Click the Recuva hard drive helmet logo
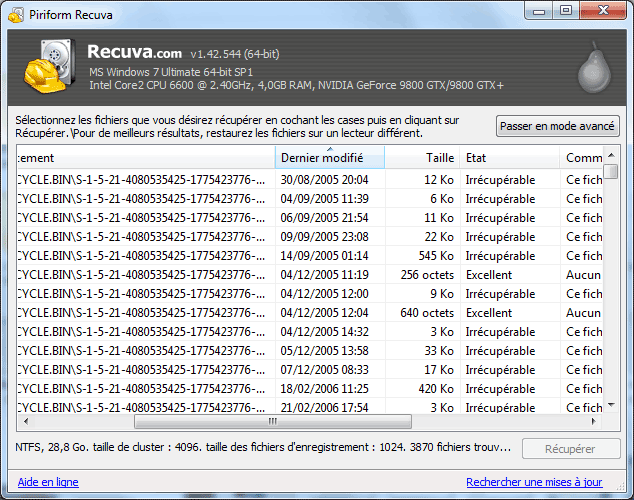 pyautogui.click(x=50, y=66)
